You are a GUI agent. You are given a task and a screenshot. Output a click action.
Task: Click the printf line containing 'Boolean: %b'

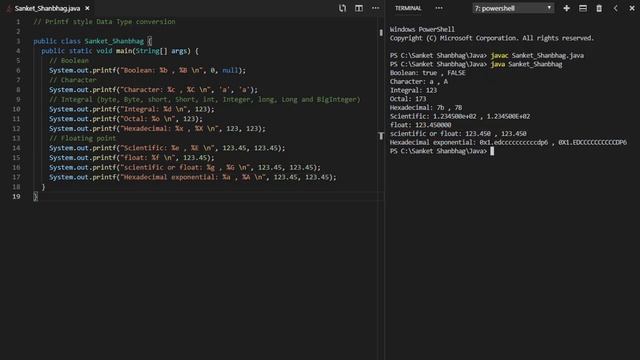(x=147, y=70)
